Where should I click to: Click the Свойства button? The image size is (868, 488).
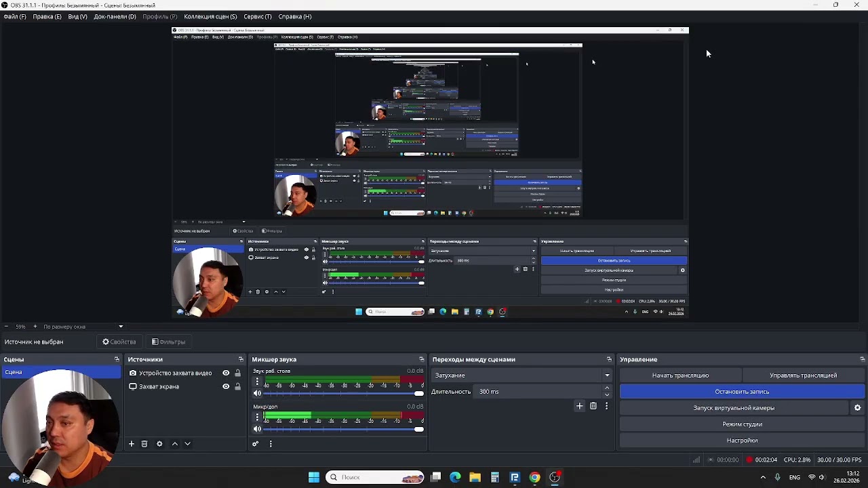pos(119,342)
